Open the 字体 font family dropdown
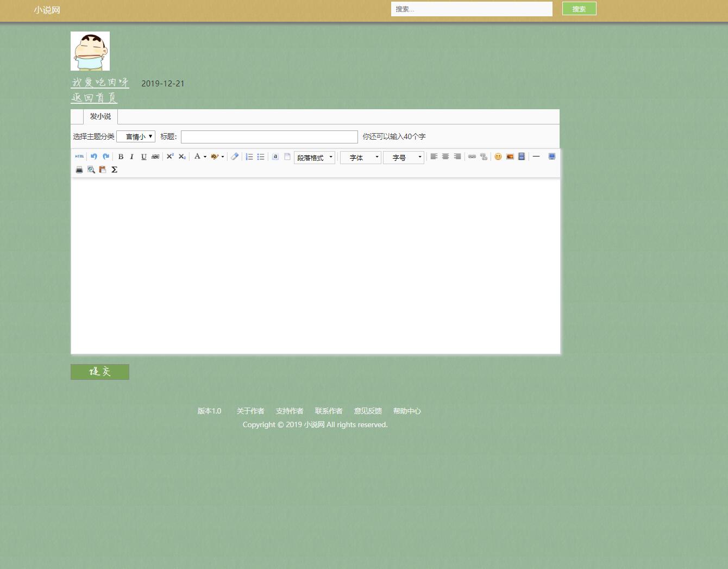 click(x=361, y=158)
